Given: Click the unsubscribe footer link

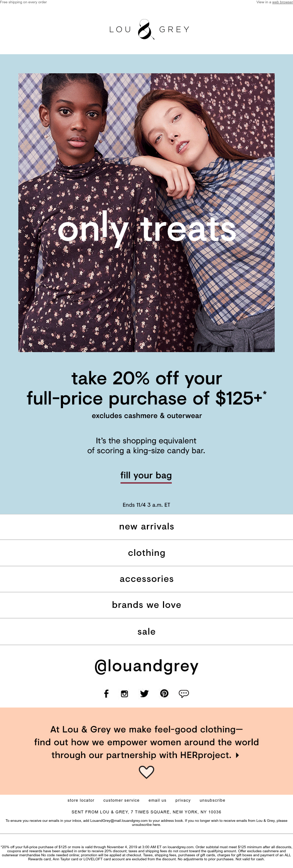Looking at the screenshot, I should 212,800.
